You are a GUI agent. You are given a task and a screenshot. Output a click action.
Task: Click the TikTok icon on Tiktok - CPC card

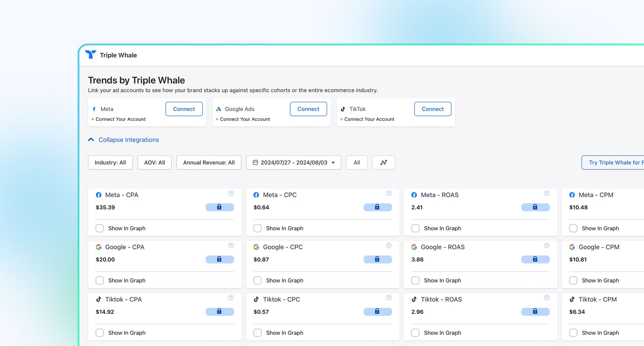[257, 299]
